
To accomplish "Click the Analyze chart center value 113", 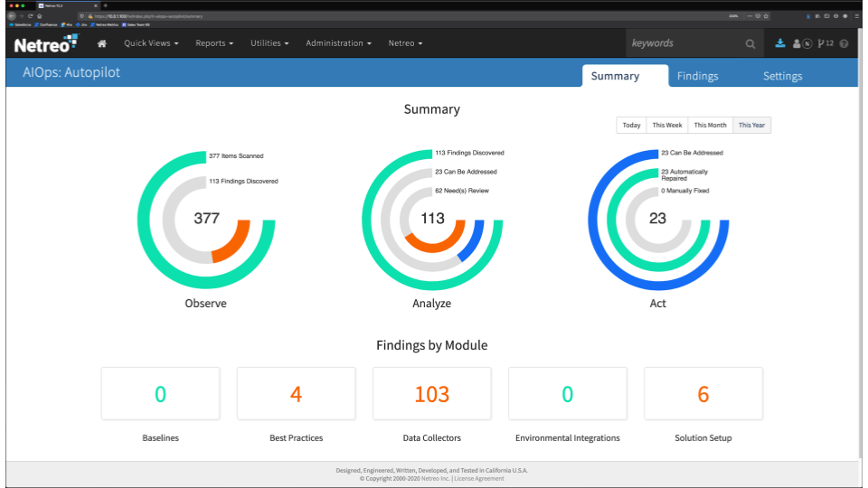I will [432, 218].
